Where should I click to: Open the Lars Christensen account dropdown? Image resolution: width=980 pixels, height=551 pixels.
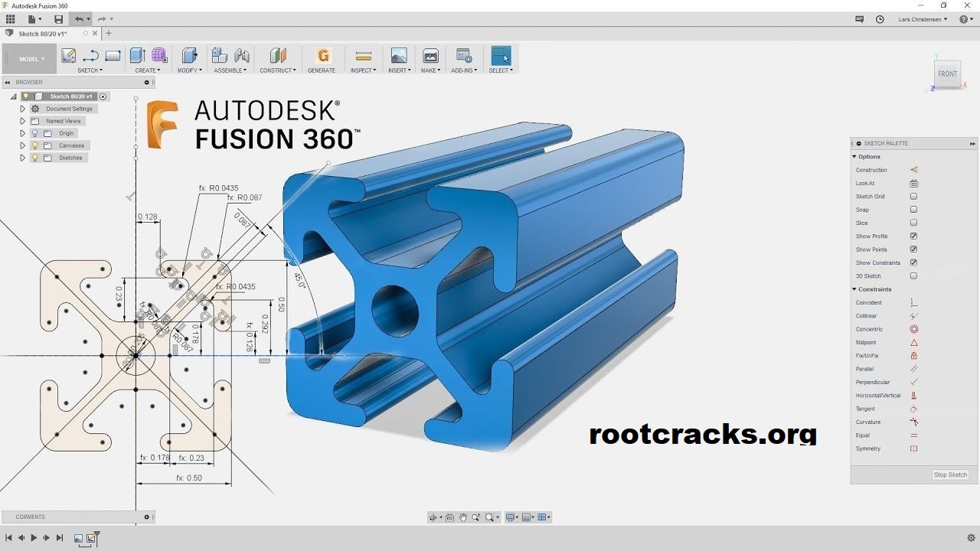(x=923, y=19)
